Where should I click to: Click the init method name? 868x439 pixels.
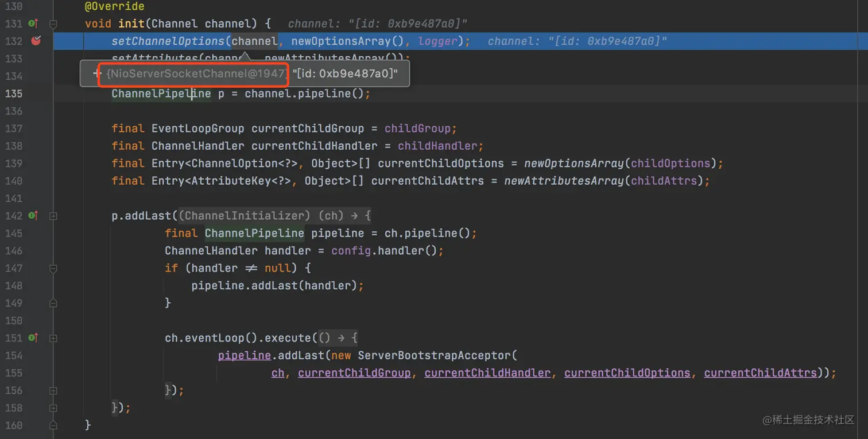click(131, 24)
